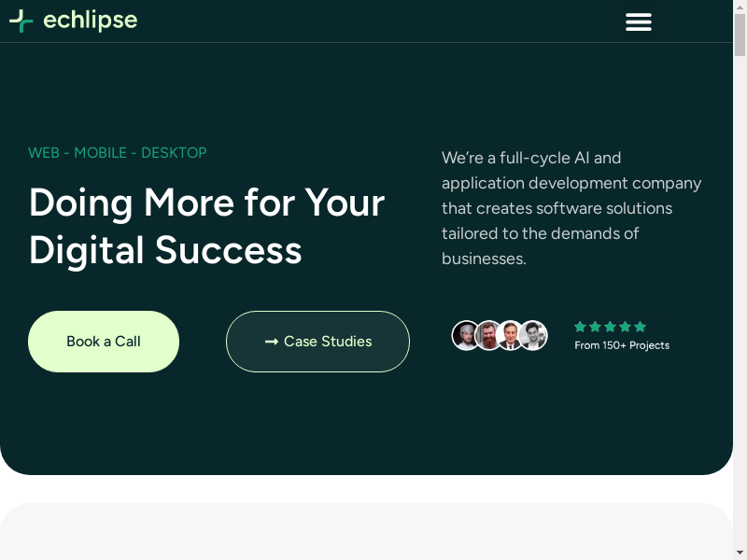Click the middle (third) rating star

click(x=610, y=327)
